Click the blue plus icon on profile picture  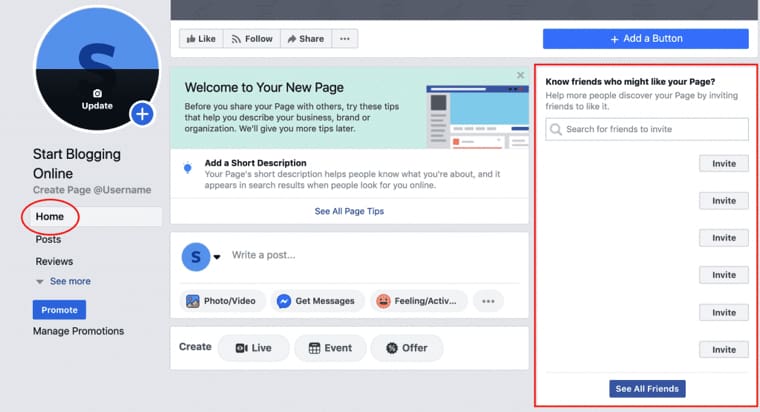click(142, 114)
